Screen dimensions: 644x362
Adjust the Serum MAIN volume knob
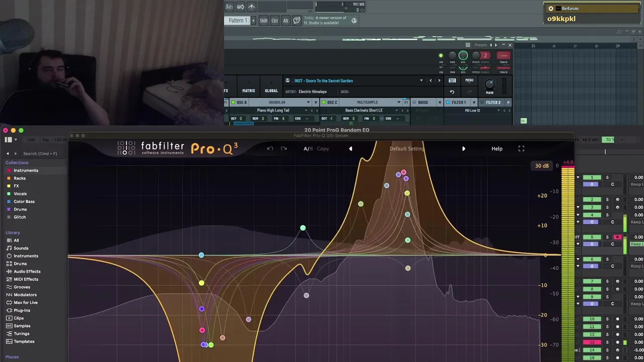490,84
